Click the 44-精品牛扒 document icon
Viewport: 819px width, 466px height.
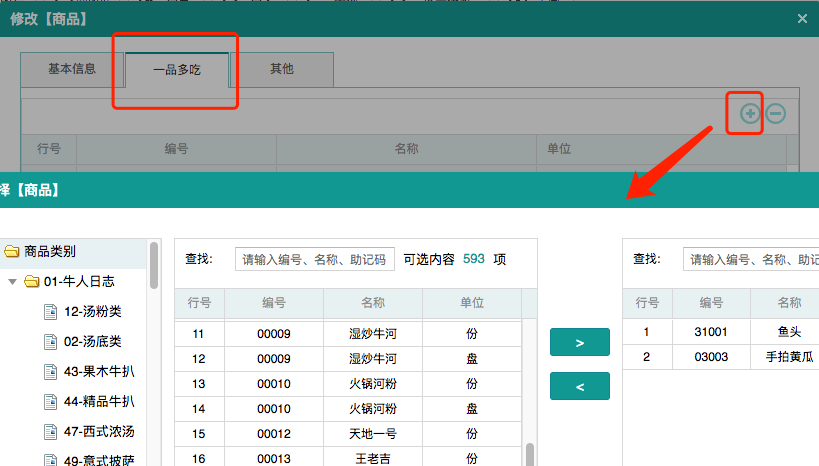tap(50, 402)
